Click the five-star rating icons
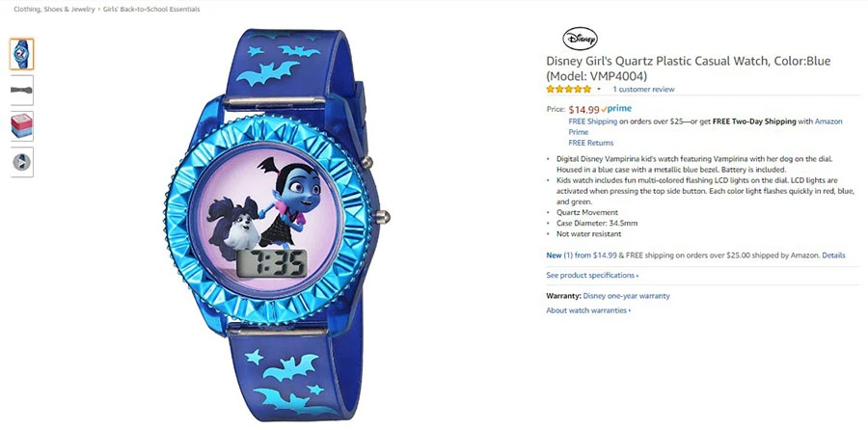Screen dimensions: 868x430 click(568, 89)
